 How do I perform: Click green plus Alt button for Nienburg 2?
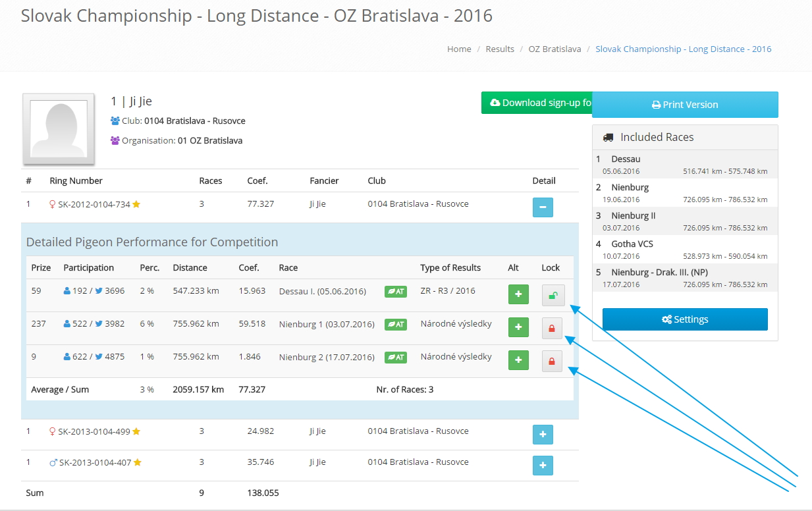[x=518, y=360]
